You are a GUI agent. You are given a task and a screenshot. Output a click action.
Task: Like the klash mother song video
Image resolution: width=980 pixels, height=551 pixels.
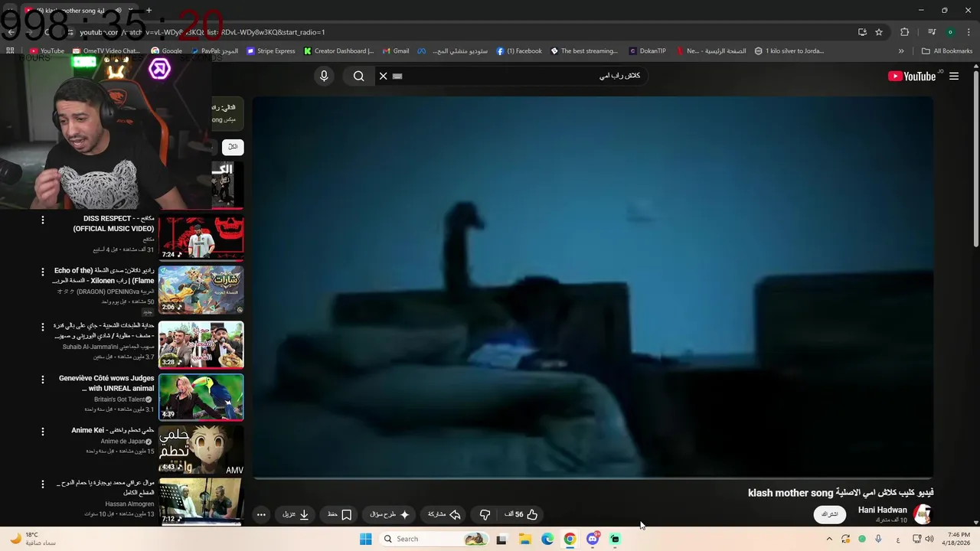coord(521,514)
